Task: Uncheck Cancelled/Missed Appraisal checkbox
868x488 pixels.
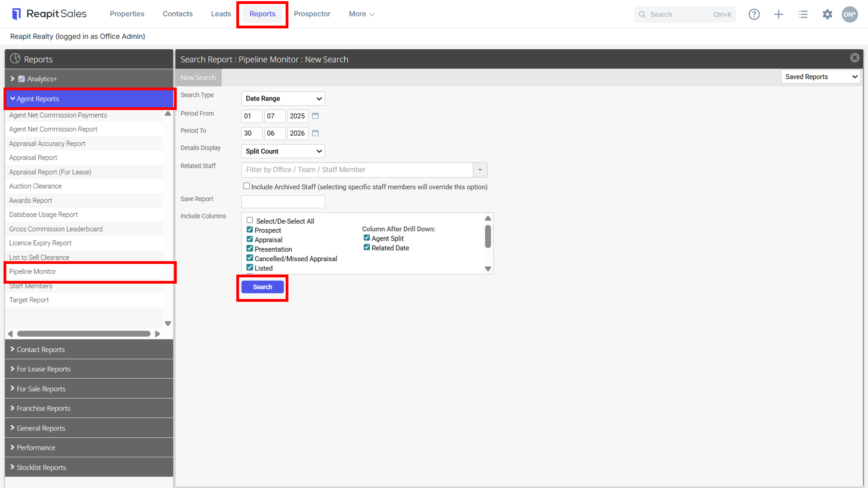Action: [250, 258]
